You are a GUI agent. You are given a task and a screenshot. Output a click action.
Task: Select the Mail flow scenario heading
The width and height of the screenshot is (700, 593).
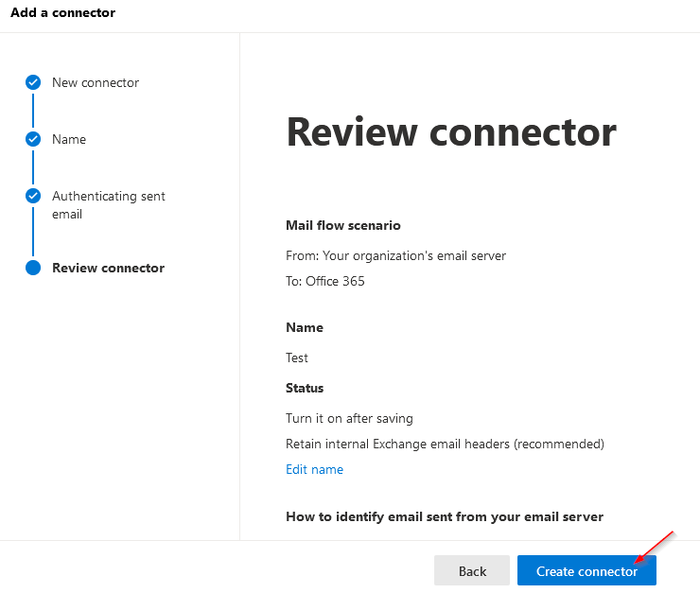tap(342, 225)
